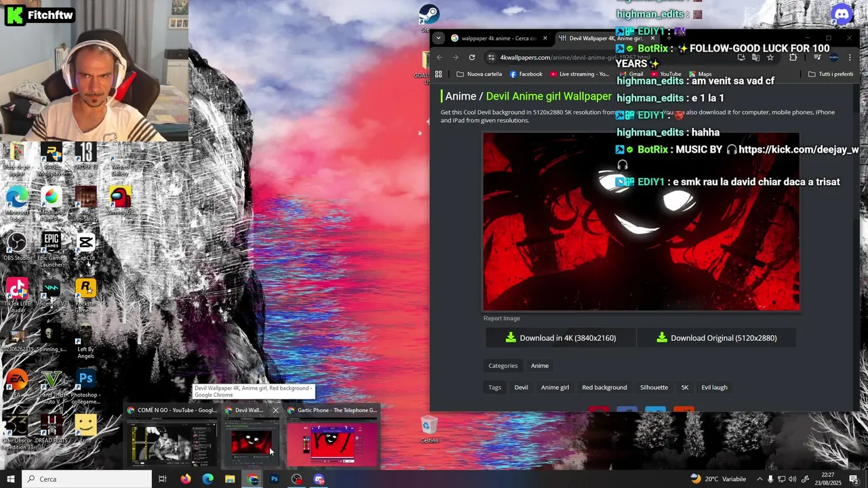Click Download Original (5120x2880) button
The height and width of the screenshot is (488, 868).
717,338
